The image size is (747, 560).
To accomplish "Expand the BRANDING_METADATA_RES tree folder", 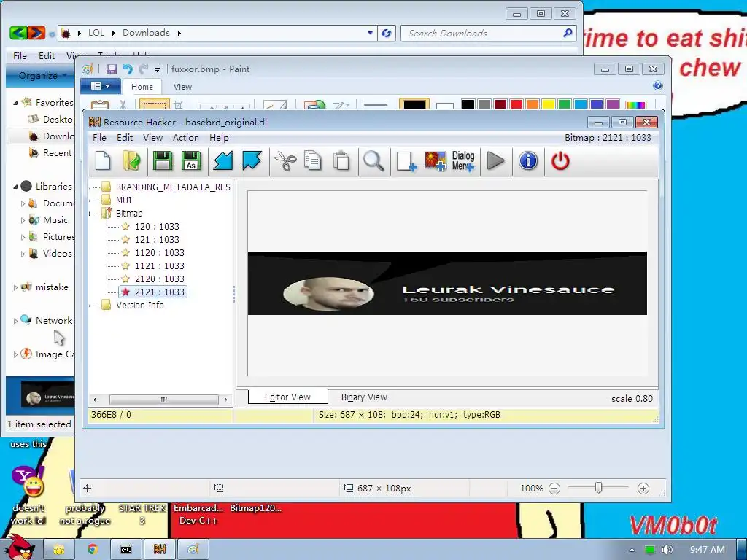I will (90, 187).
